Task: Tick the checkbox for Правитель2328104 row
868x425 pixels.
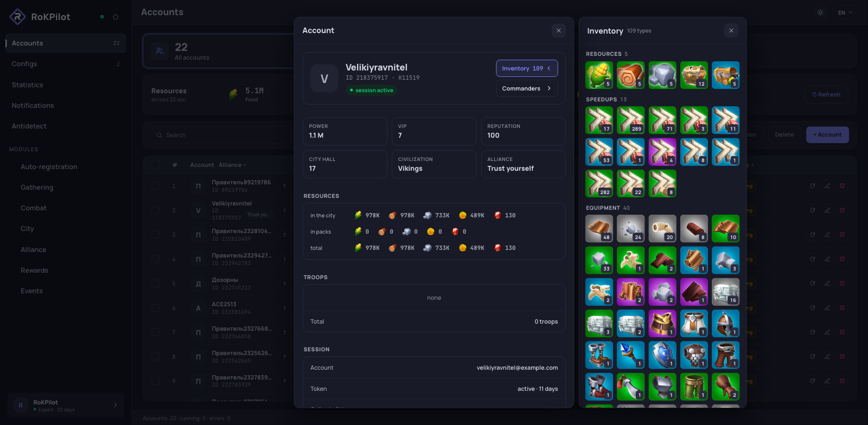Action: [x=156, y=235]
